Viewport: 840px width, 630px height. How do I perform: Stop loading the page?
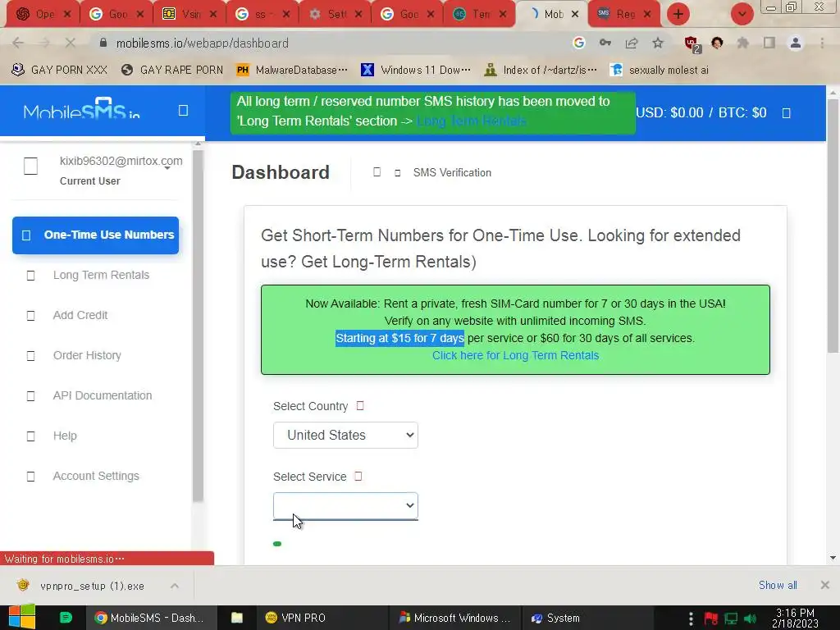(x=71, y=43)
